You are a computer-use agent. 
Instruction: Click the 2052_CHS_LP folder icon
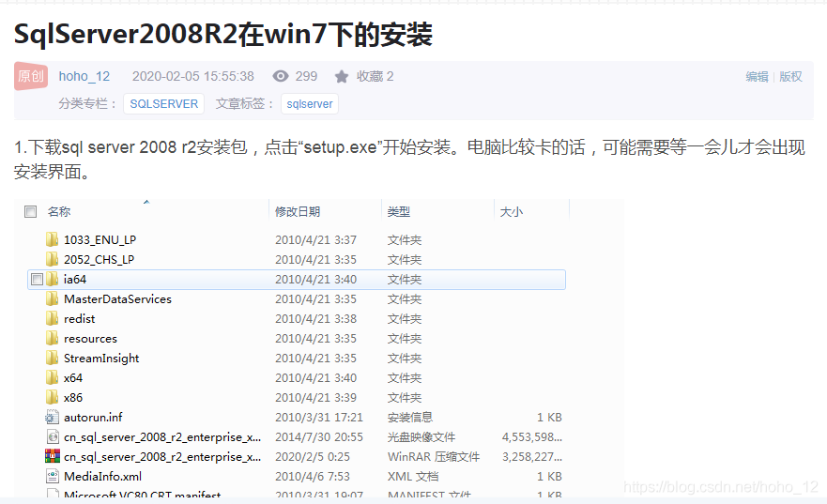(x=52, y=259)
